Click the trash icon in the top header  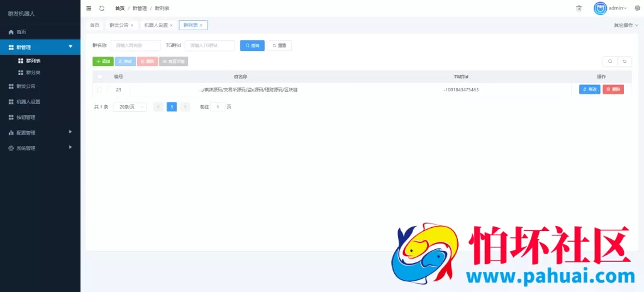[579, 8]
